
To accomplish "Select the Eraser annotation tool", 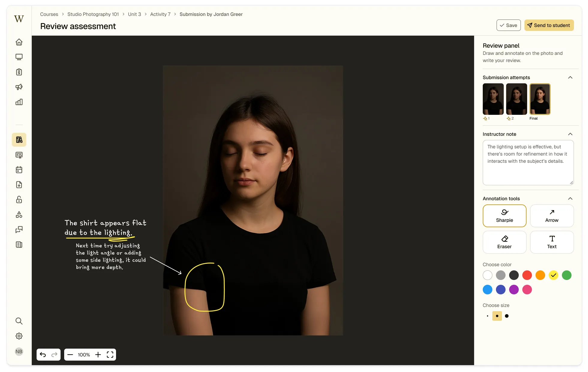I will 504,242.
